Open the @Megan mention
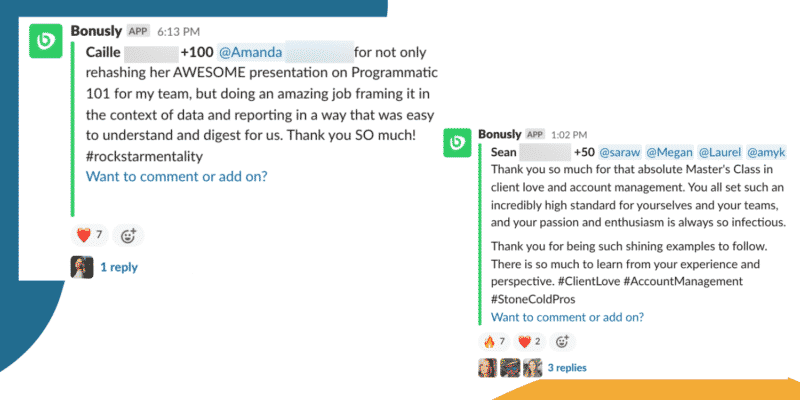Screen dimensions: 800x400 point(667,152)
